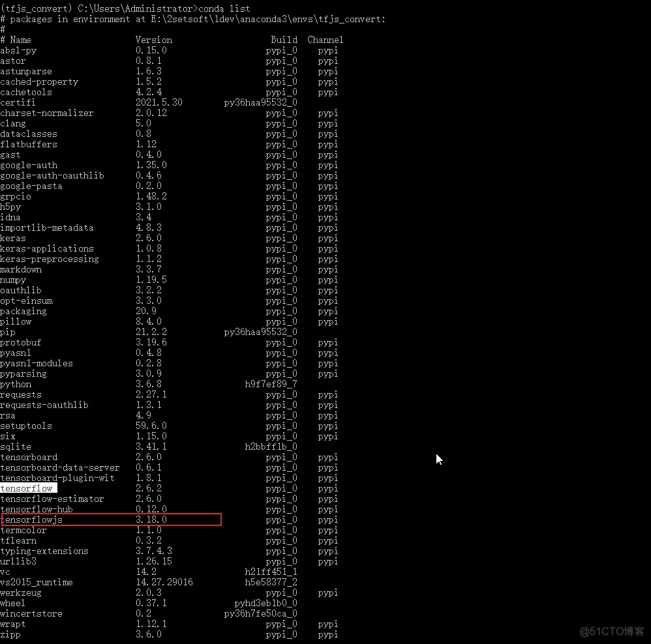This screenshot has height=644, width=651.
Task: Select the 'pillow' package name
Action: point(16,321)
